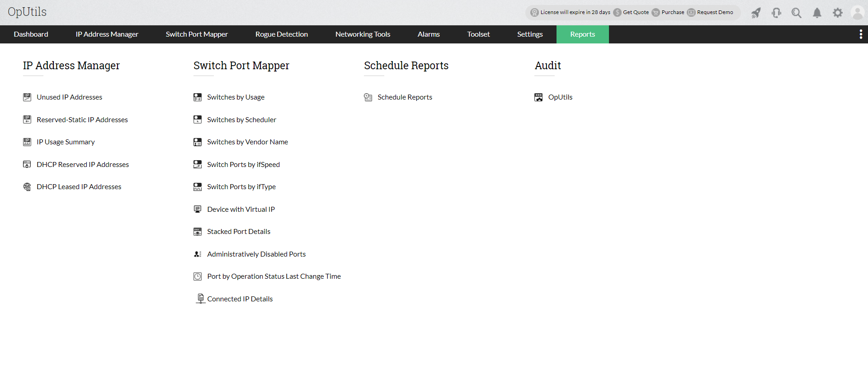The image size is (868, 381).
Task: Open the Switch Port Mapper tab
Action: coord(197,34)
